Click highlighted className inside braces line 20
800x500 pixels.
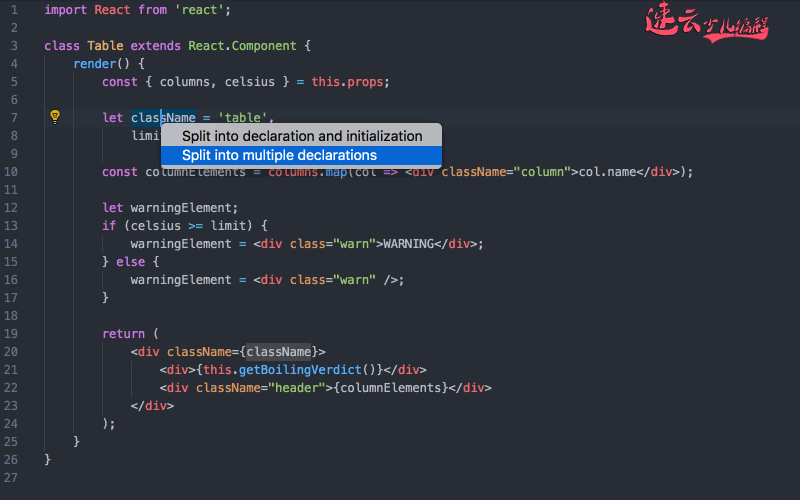[279, 352]
